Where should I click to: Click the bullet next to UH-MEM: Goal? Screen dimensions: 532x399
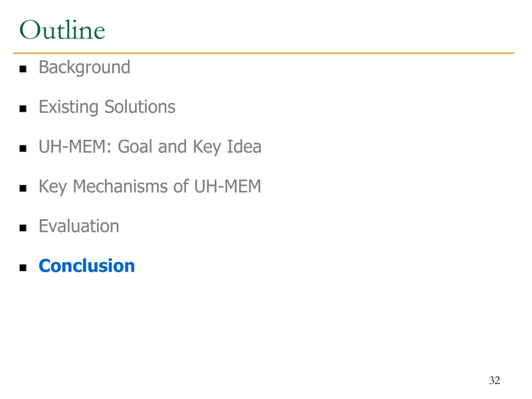coord(23,148)
